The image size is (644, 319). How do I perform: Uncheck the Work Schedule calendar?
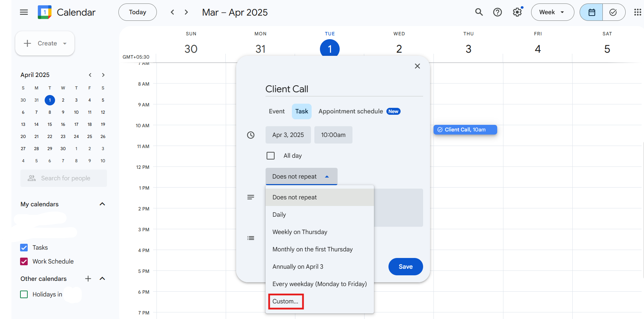[x=24, y=261]
